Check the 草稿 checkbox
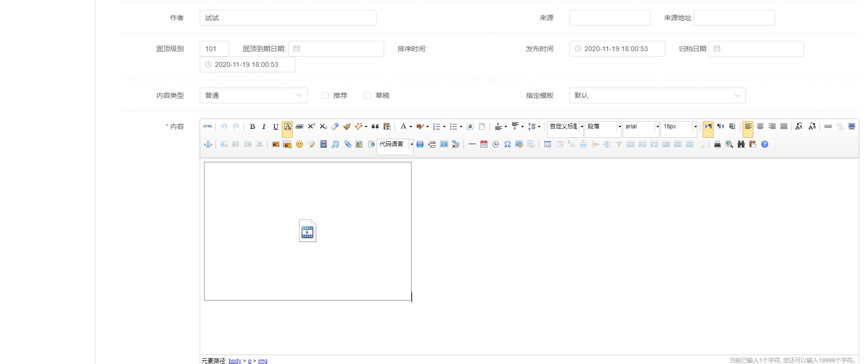This screenshot has height=364, width=868. click(367, 95)
